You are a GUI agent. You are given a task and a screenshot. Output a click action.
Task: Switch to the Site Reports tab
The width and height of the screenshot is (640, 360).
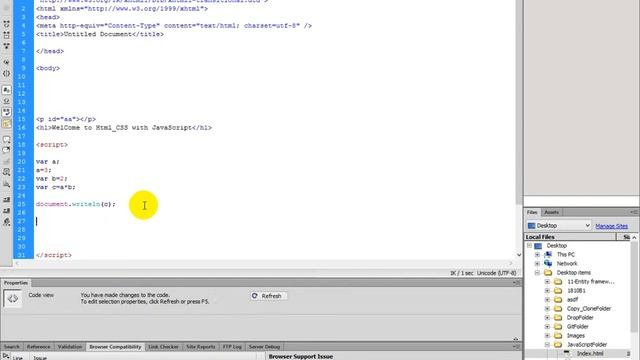(200, 347)
